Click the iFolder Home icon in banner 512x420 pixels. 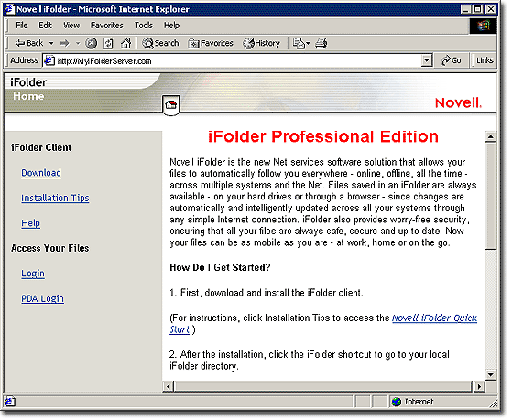(x=170, y=105)
